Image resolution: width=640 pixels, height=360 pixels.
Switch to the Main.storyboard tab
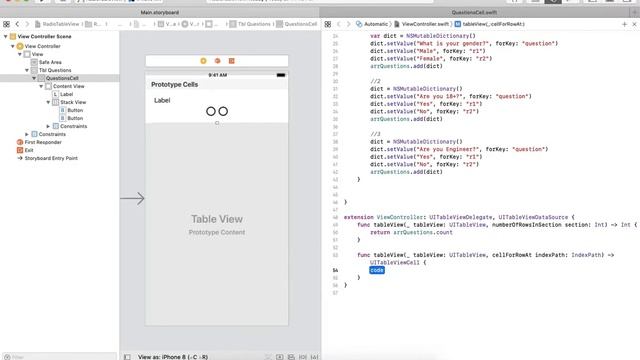pyautogui.click(x=160, y=13)
